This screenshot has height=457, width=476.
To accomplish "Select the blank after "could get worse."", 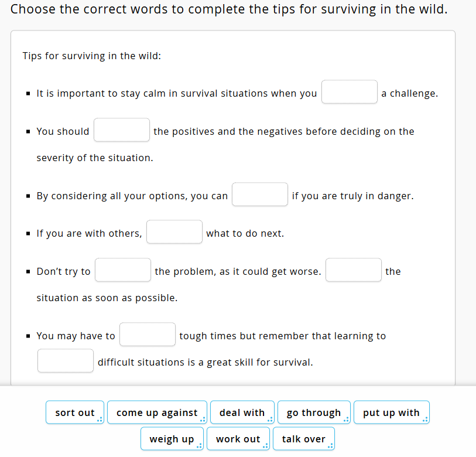I will (x=354, y=270).
